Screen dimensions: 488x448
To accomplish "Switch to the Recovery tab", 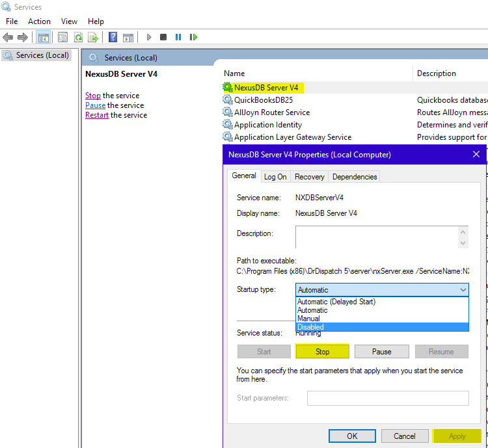I will [x=309, y=177].
